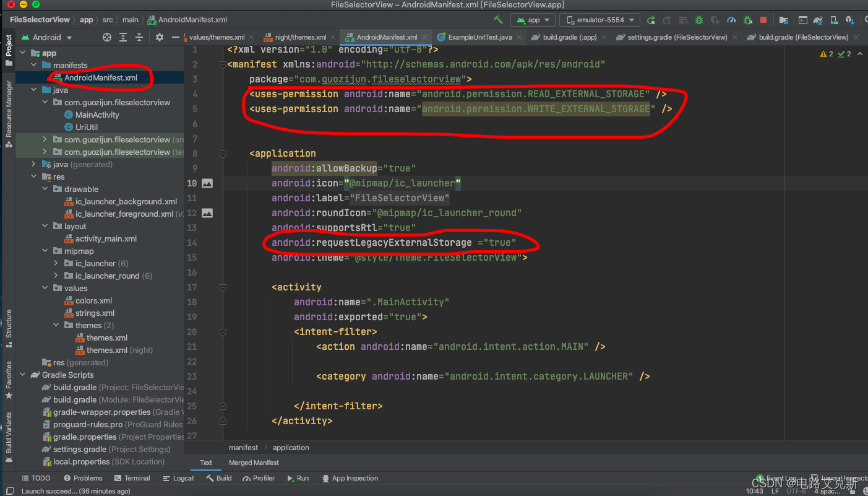Toggle the Resource Manager tool window
The width and height of the screenshot is (868, 496).
[9, 114]
